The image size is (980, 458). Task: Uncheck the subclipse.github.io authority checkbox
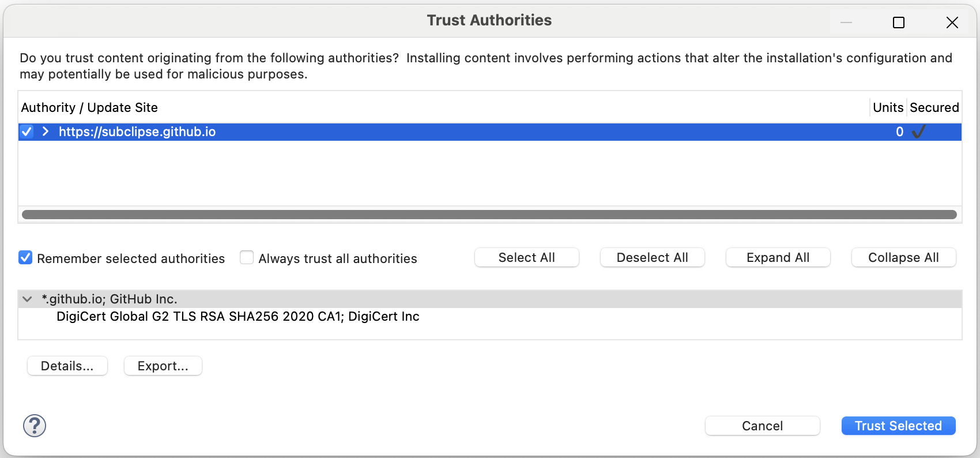[27, 132]
